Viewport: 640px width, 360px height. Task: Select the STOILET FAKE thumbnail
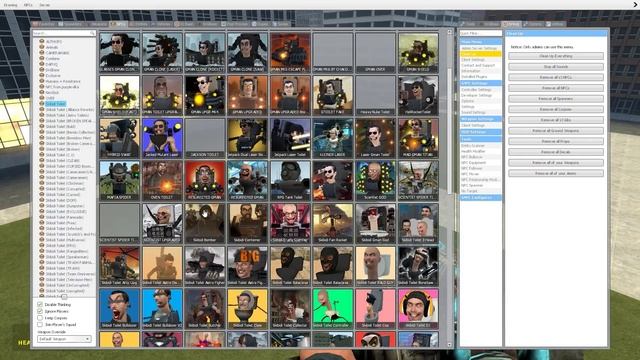click(x=333, y=95)
